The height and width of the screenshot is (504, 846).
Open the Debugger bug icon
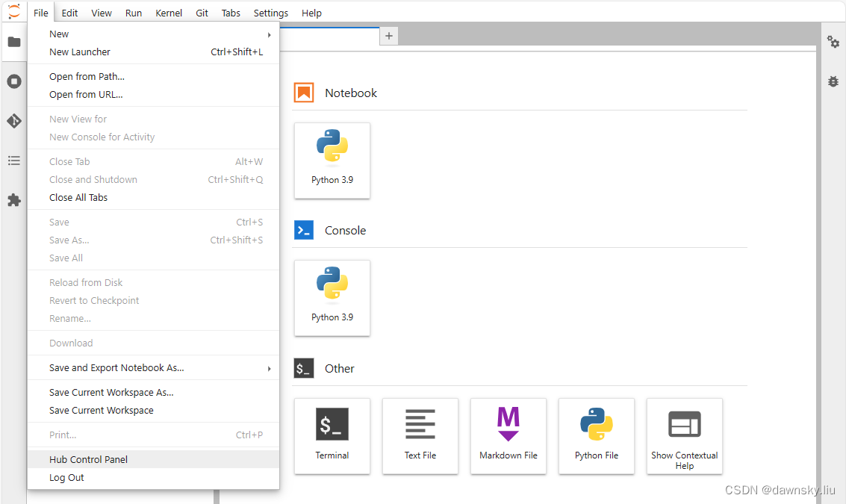tap(833, 81)
